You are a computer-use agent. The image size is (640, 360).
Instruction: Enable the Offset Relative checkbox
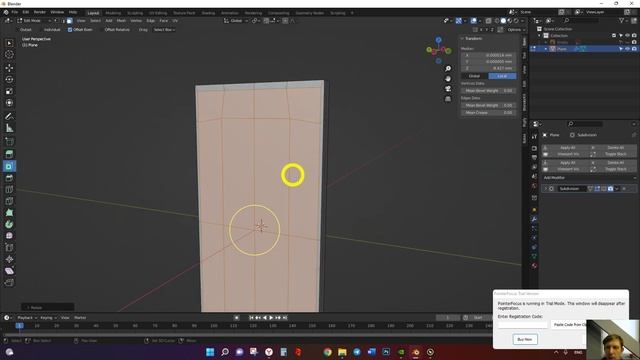[101, 30]
